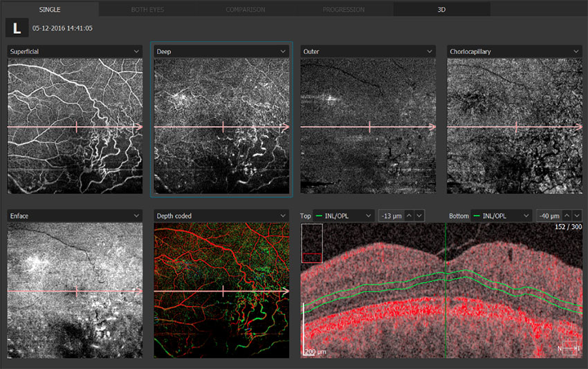Increase the Bottom offset with the up arrow
Viewport: 588px width, 369px height.
pyautogui.click(x=567, y=216)
